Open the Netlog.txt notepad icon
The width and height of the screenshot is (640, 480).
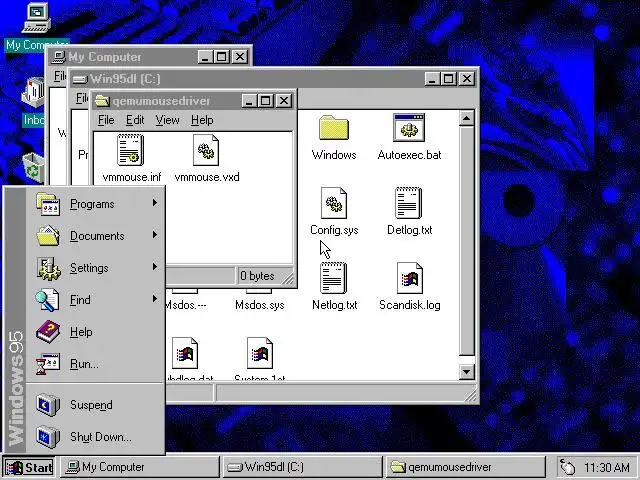333,278
